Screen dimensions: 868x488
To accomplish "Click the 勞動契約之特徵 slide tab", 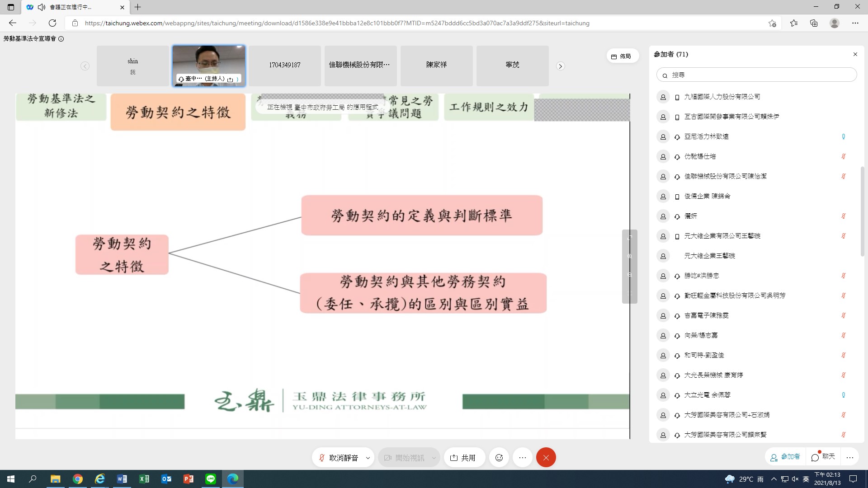I will [x=178, y=112].
